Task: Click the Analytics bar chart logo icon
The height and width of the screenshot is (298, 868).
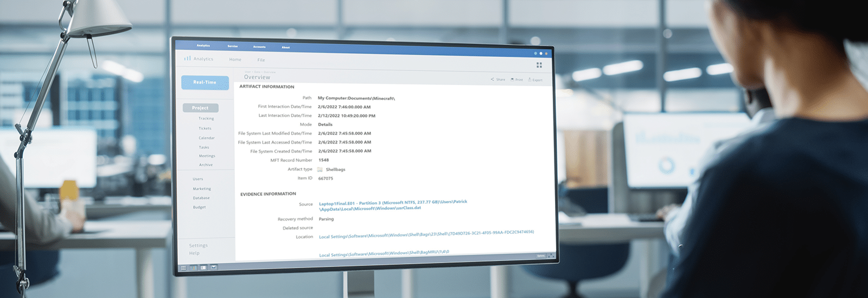Action: click(187, 58)
